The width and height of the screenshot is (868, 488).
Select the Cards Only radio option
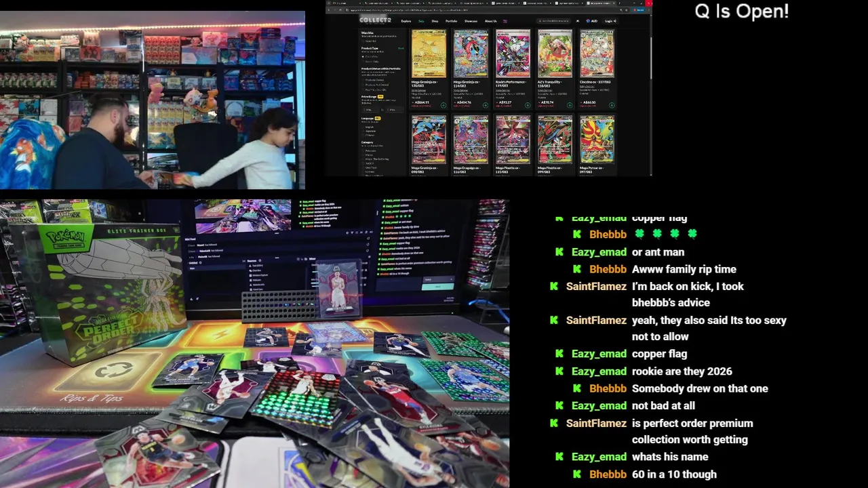(363, 57)
